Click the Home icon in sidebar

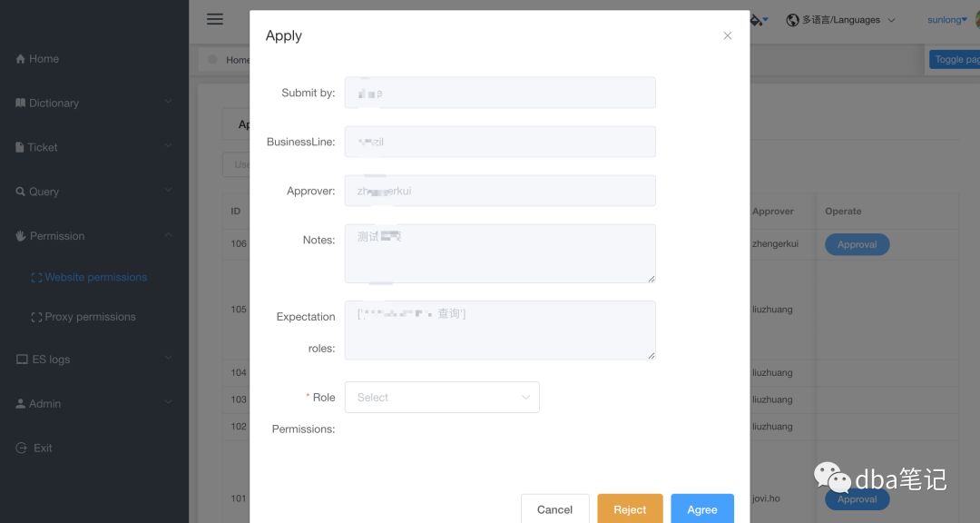(x=20, y=59)
